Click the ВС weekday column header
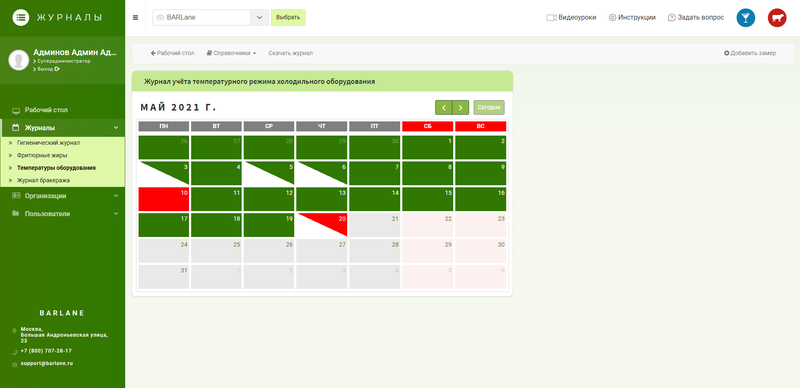The height and width of the screenshot is (388, 800). coord(481,126)
